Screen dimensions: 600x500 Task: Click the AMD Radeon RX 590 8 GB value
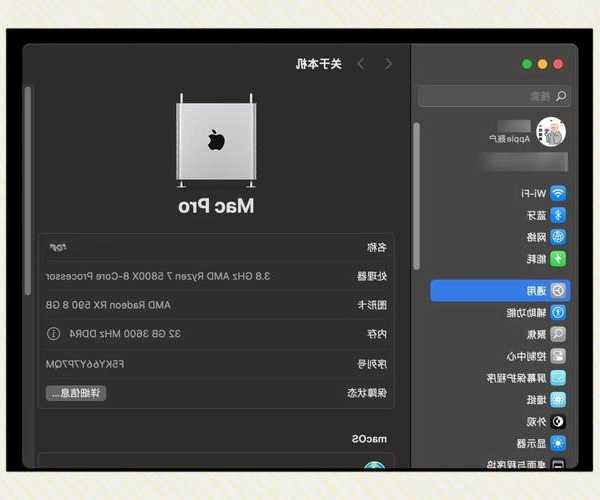point(108,305)
